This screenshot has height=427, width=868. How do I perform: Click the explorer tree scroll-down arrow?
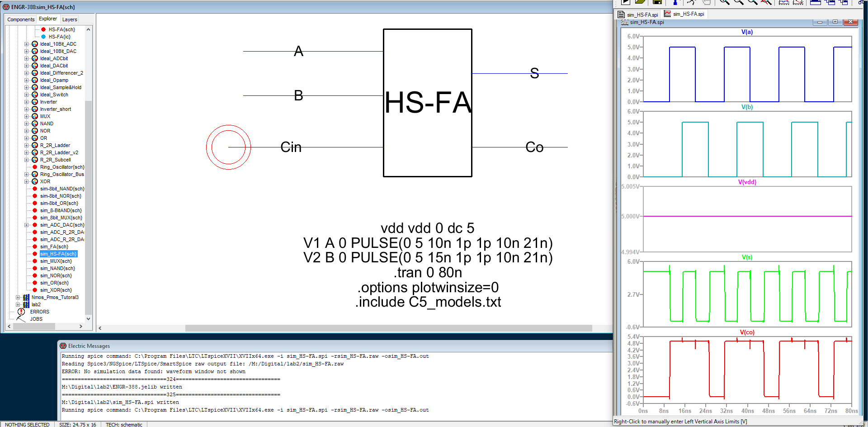coord(88,318)
